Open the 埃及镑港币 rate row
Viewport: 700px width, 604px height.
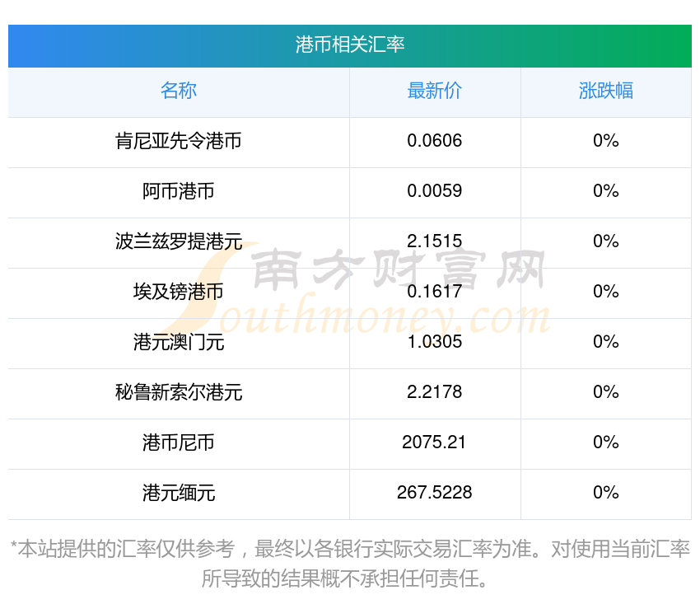pyautogui.click(x=349, y=292)
